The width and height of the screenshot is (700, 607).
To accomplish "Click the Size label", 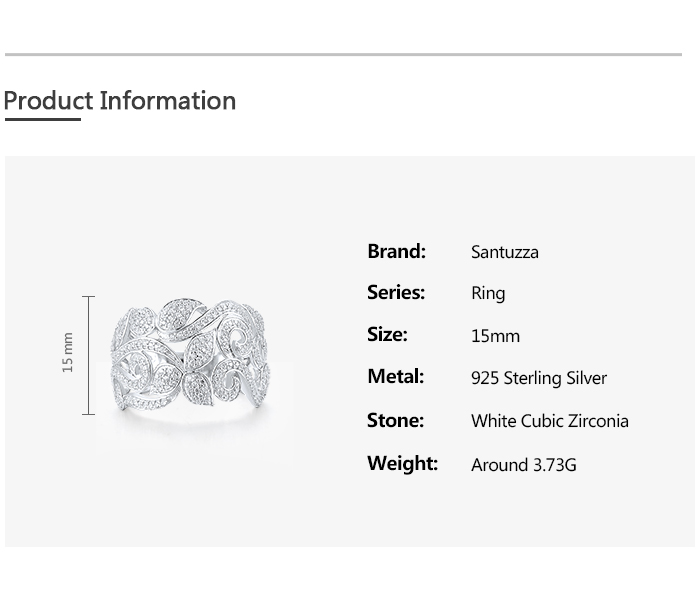I will tap(387, 335).
